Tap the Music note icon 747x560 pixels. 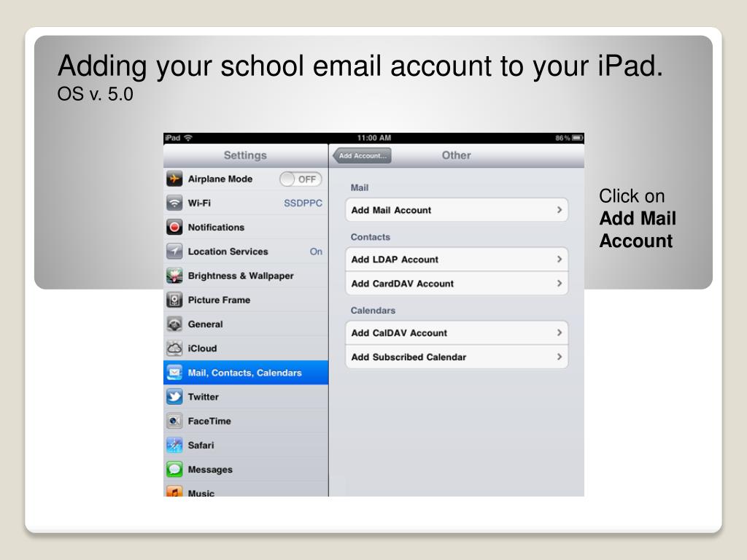174,491
